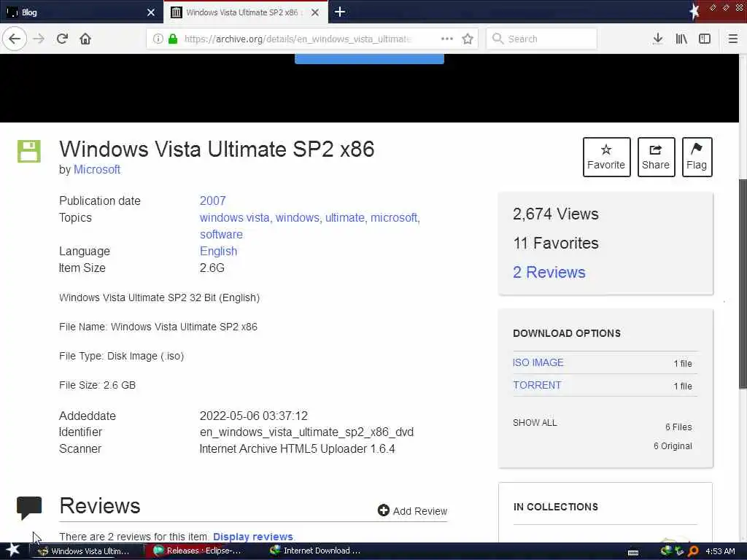Open the ultimate topic link
The image size is (747, 560).
tap(345, 217)
